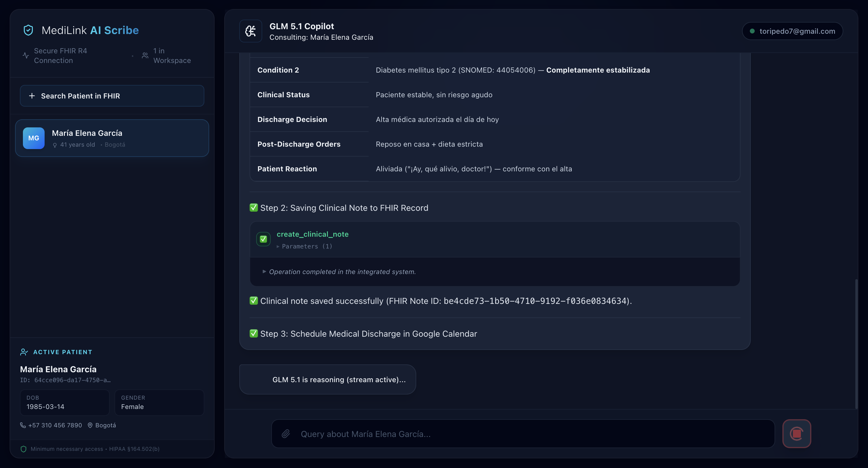Click the phone icon beside +57 number
This screenshot has height=468, width=868.
tap(23, 425)
